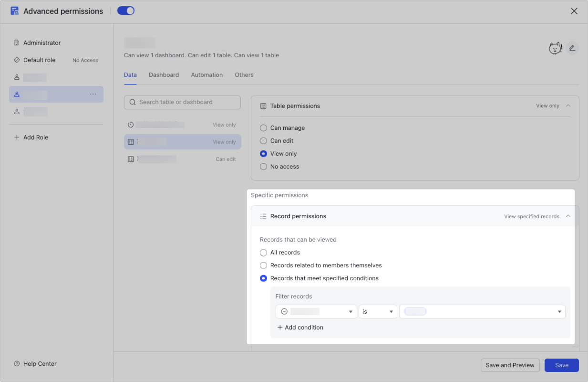Select the dashboard row with clock icon
This screenshot has width=588, height=382.
[182, 125]
